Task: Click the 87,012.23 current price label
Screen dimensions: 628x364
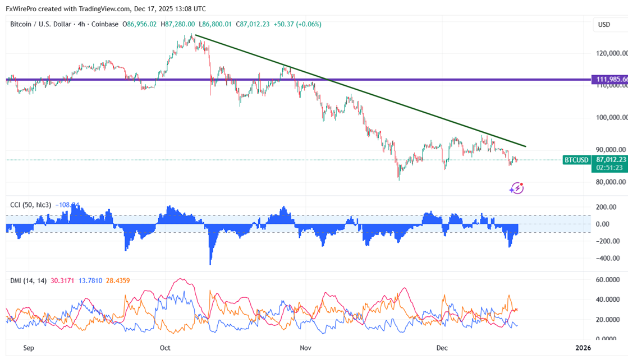Action: click(x=611, y=159)
